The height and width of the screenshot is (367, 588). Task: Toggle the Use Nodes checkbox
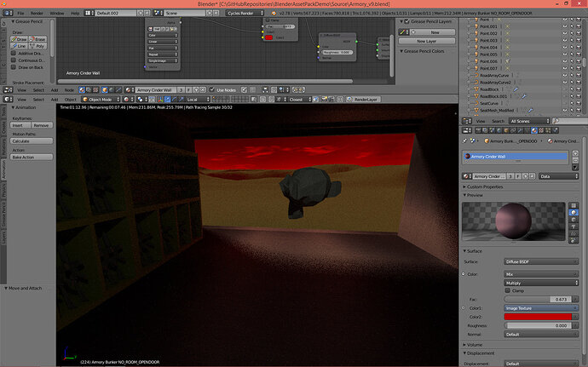tap(212, 89)
